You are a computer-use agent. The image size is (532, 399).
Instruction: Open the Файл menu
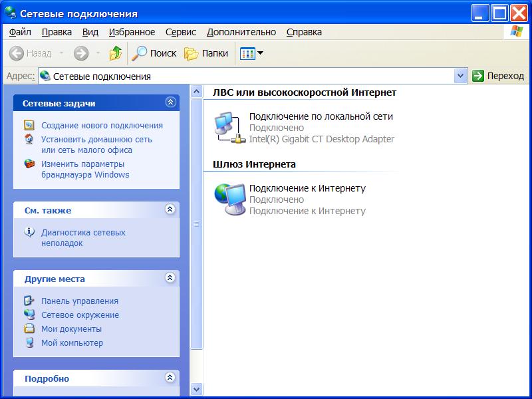pos(20,32)
